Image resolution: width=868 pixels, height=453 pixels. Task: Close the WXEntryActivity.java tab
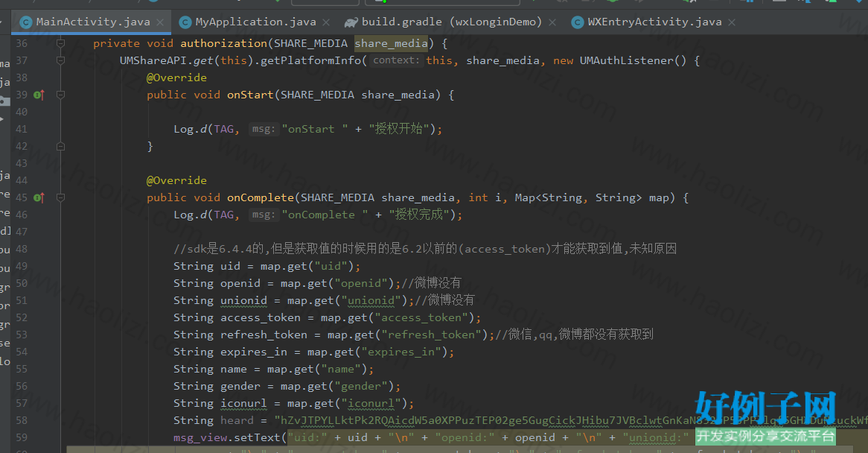pyautogui.click(x=732, y=22)
